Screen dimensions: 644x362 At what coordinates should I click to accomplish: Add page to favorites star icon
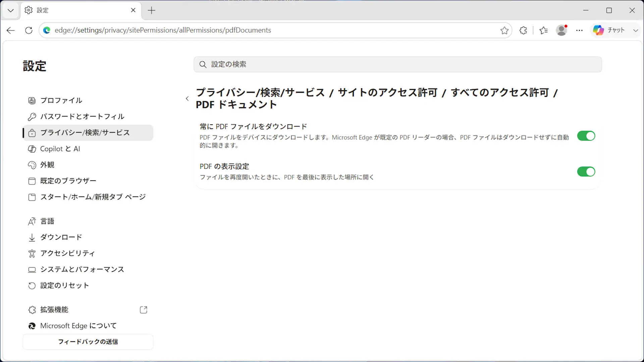click(x=504, y=30)
